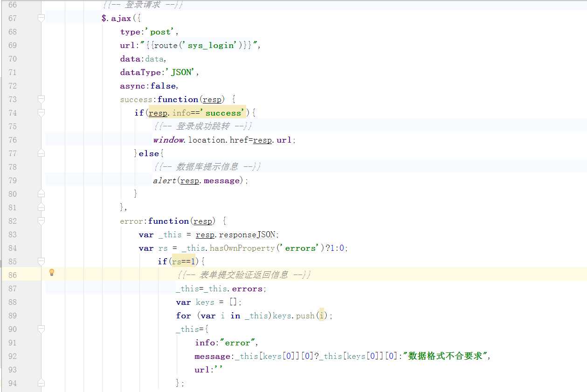Collapse the if(rs==1) block on line 85

coord(41,261)
